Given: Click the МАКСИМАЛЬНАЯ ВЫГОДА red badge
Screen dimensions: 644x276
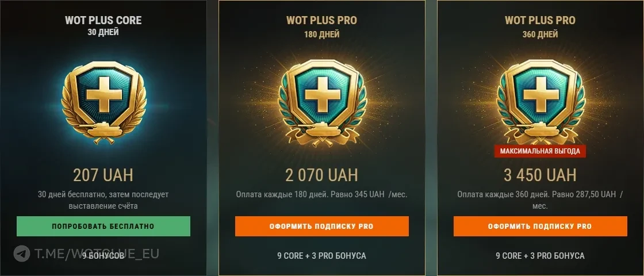Looking at the screenshot, I should click(x=540, y=151).
